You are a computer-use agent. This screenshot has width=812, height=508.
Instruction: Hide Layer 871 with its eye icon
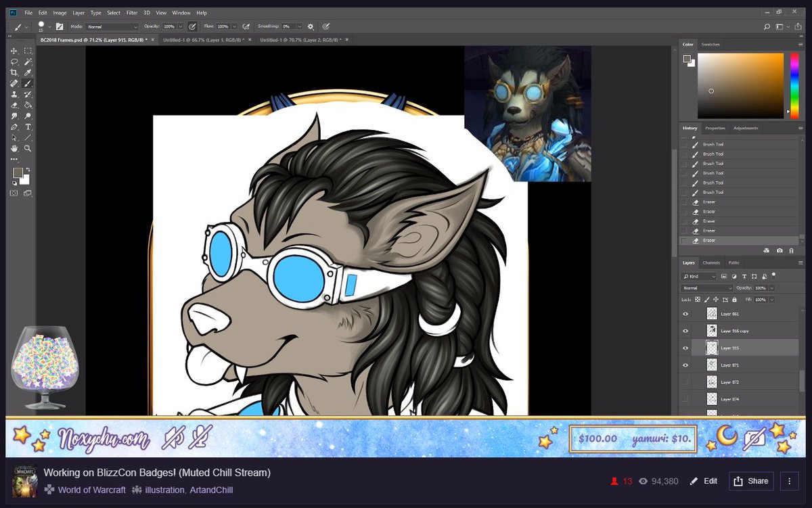click(685, 365)
